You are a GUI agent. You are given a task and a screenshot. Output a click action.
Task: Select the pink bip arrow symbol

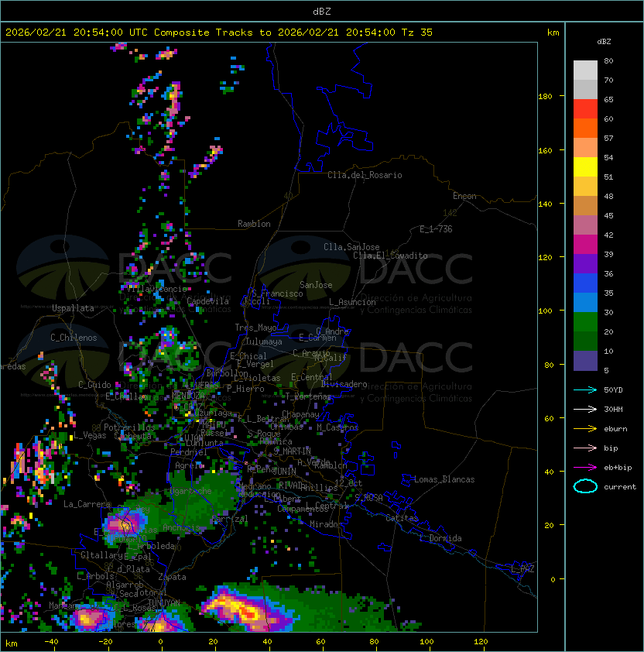pos(585,448)
